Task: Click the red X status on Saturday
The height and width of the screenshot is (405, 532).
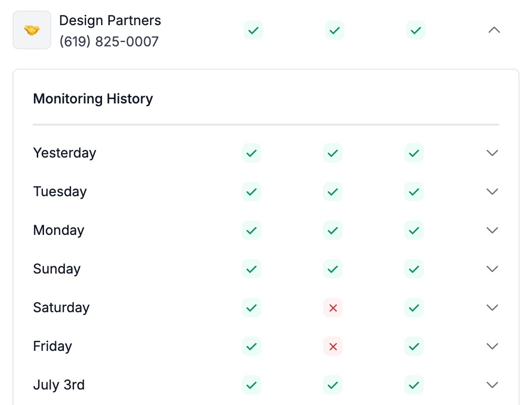Action: coord(333,307)
